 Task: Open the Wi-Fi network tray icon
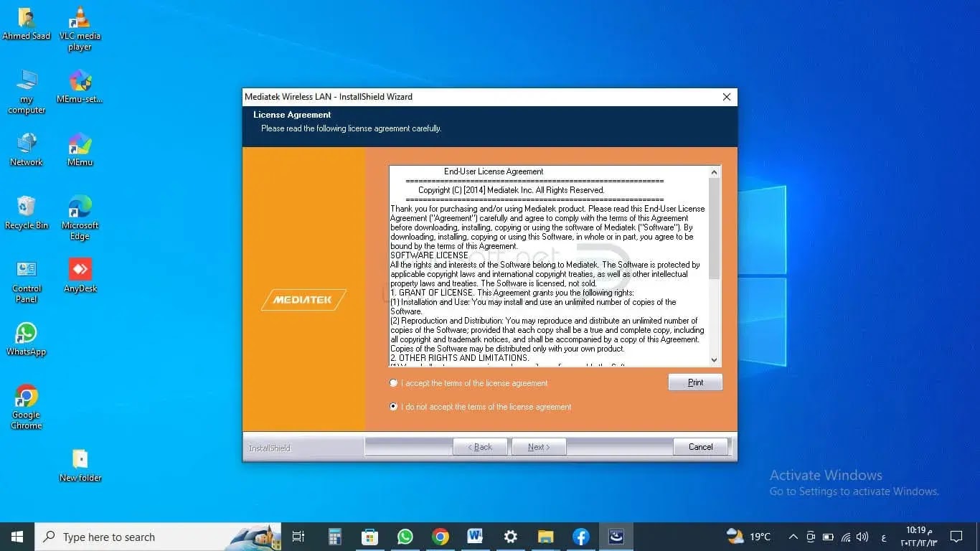coord(845,537)
